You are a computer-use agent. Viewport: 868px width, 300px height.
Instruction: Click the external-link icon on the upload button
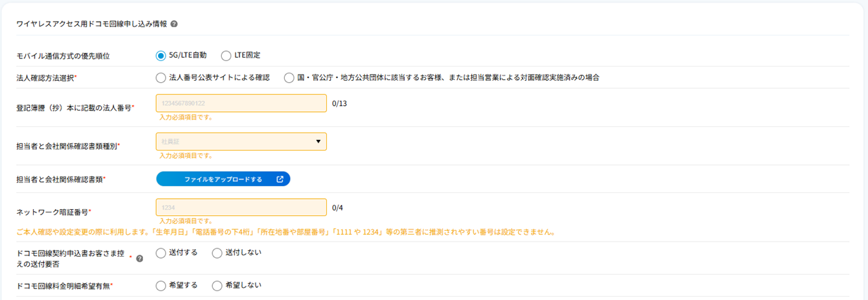click(280, 179)
